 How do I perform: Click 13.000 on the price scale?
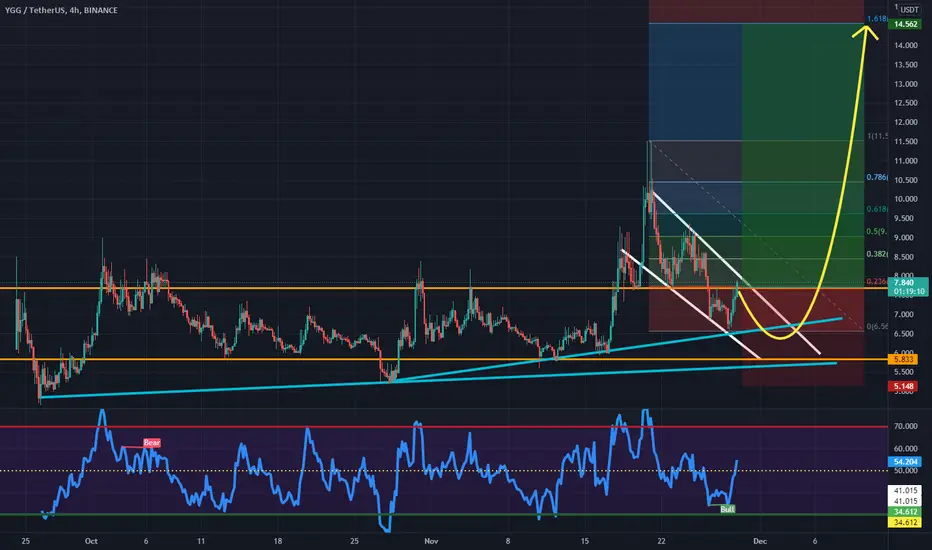[x=905, y=84]
